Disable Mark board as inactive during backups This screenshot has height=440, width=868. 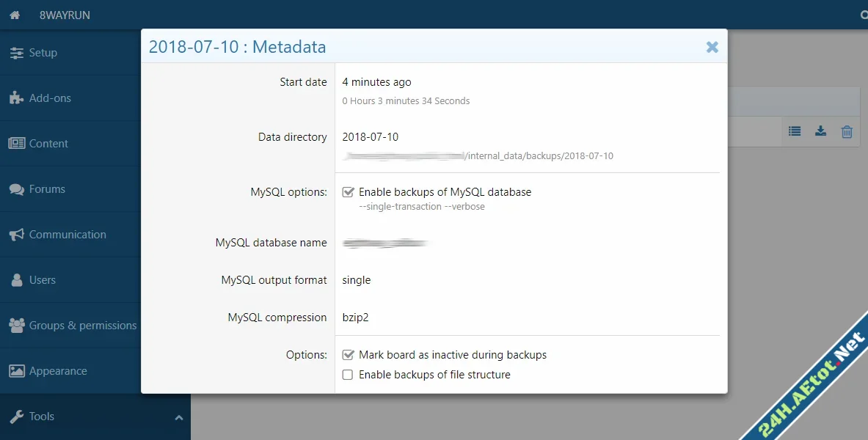tap(347, 355)
